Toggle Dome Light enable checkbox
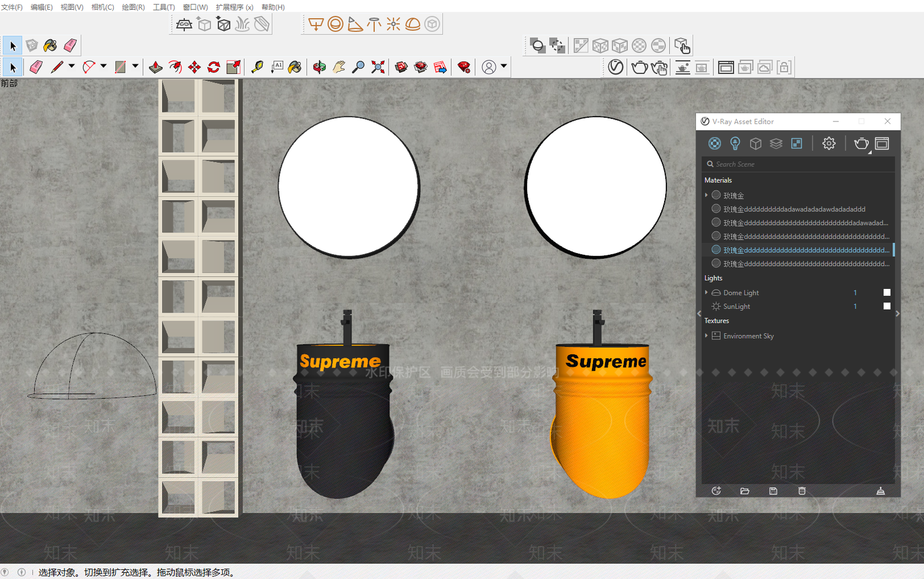 tap(887, 292)
